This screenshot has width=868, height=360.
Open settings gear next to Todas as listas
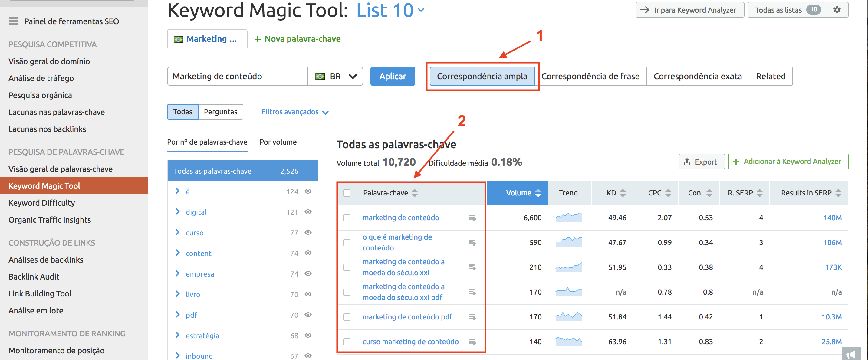tap(837, 10)
